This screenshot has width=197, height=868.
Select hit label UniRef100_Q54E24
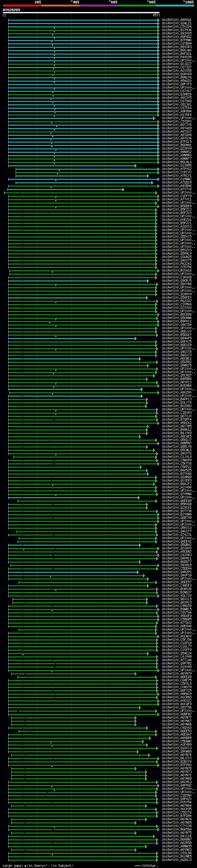click(x=176, y=653)
